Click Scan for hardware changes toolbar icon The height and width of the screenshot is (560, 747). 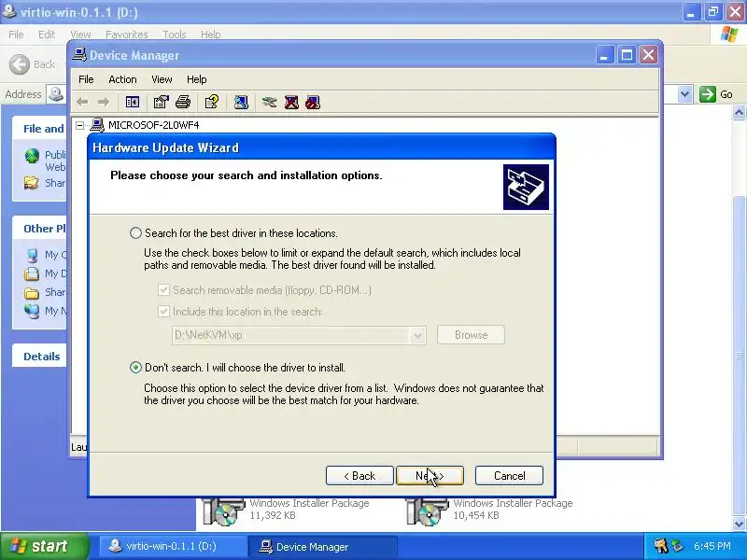tap(241, 102)
